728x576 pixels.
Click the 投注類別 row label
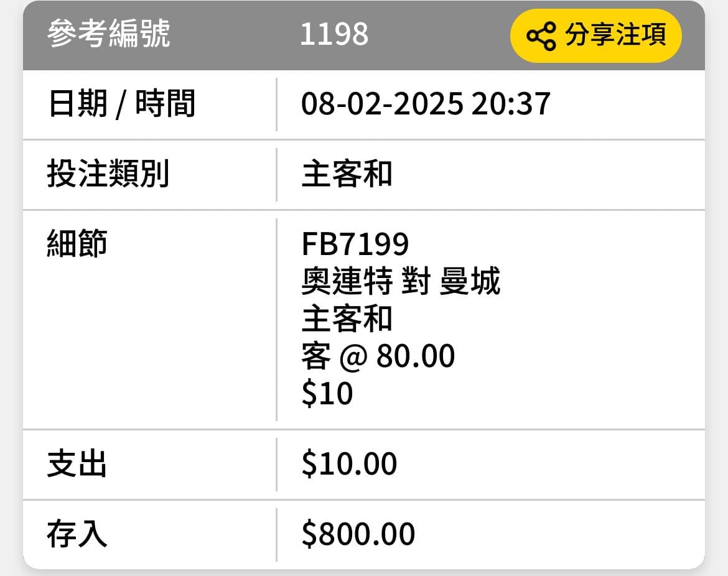coord(108,174)
